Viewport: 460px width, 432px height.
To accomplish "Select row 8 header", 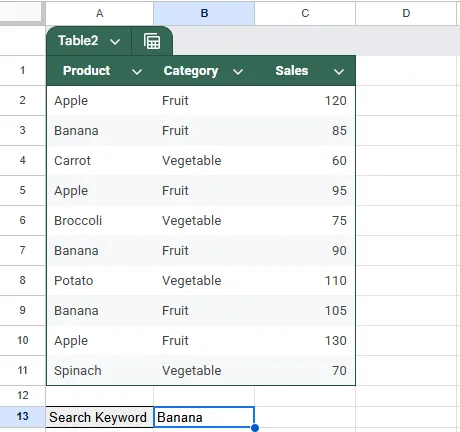I will (22, 280).
